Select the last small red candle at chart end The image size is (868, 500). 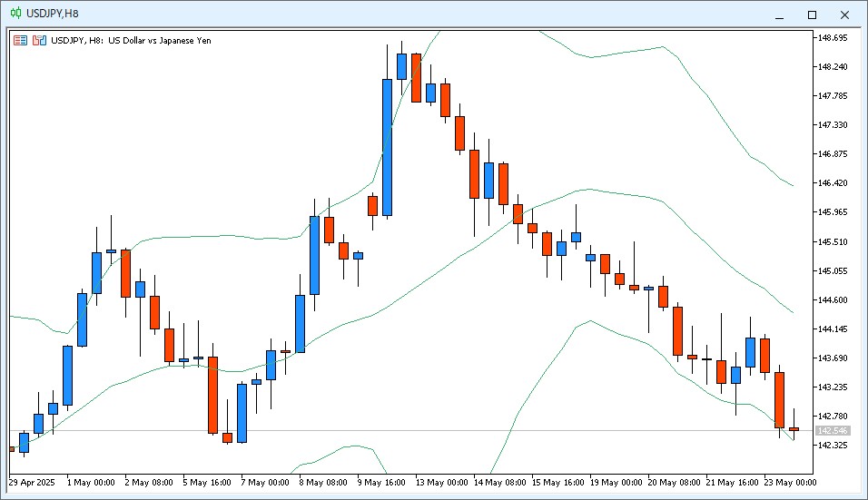(x=794, y=429)
